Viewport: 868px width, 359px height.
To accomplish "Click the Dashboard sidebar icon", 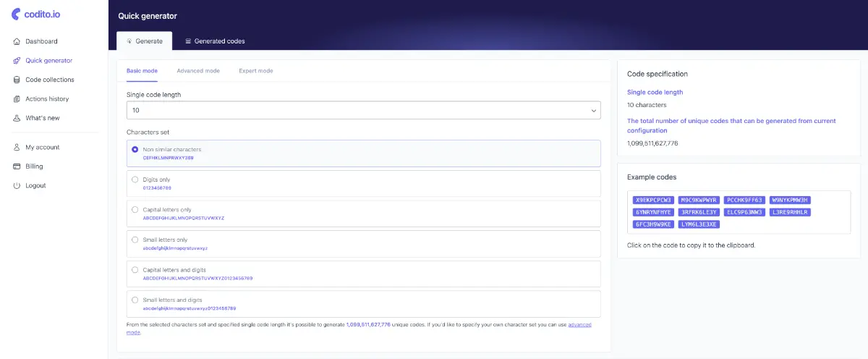I will pos(17,41).
